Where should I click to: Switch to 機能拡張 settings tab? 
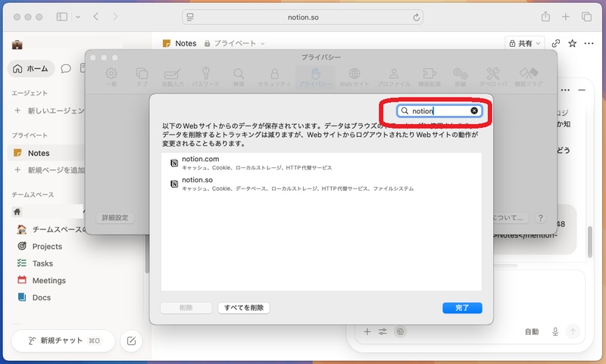pos(430,77)
